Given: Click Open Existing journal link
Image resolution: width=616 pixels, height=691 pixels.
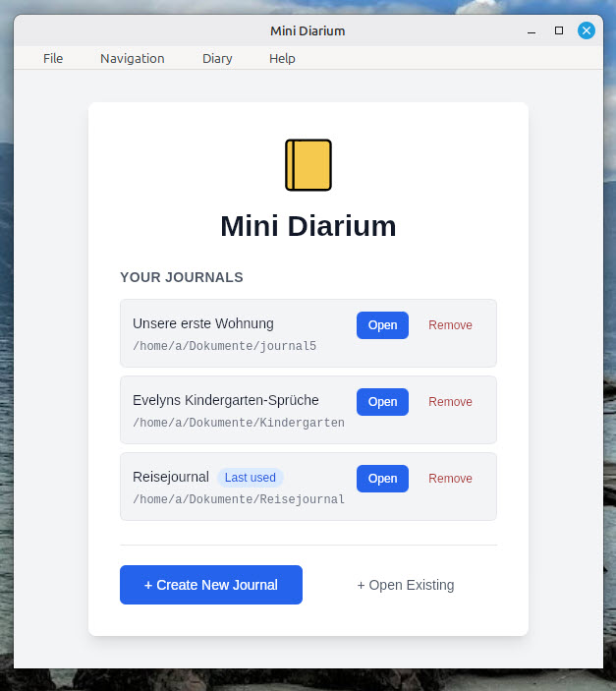Looking at the screenshot, I should [x=406, y=585].
